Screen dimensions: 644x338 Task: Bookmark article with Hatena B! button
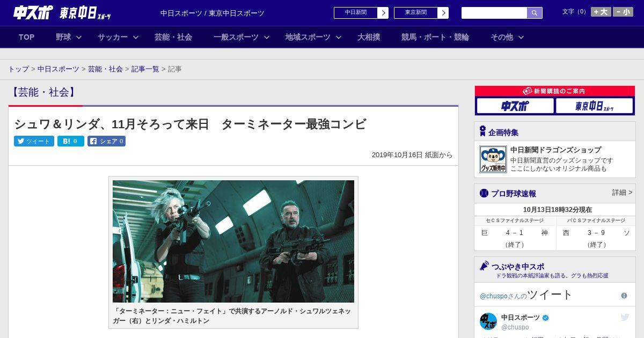coord(71,141)
